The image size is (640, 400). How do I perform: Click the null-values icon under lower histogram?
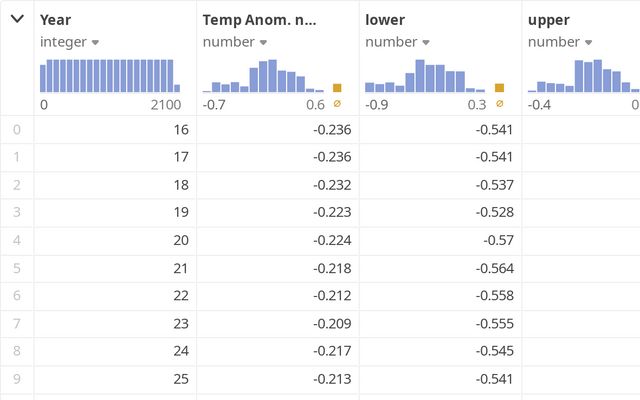click(x=500, y=104)
